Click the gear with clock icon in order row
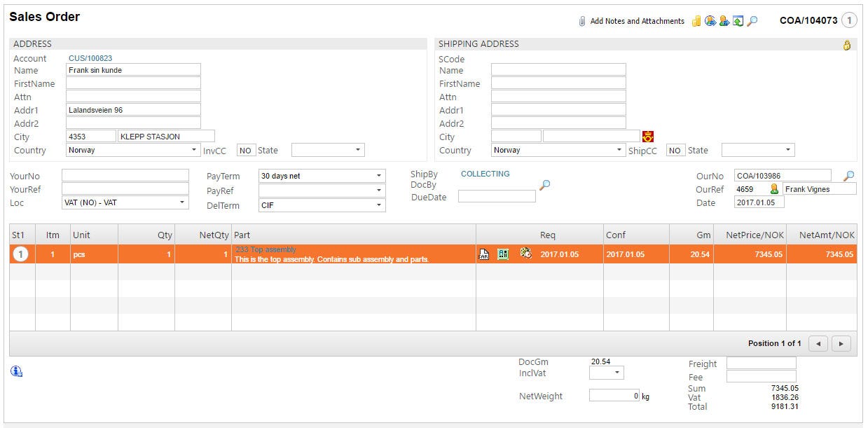The image size is (868, 428). 526,253
